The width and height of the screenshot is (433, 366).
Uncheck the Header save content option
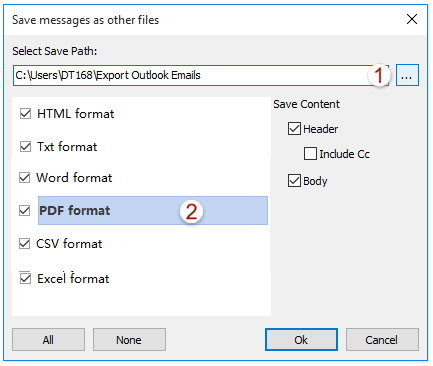[294, 128]
